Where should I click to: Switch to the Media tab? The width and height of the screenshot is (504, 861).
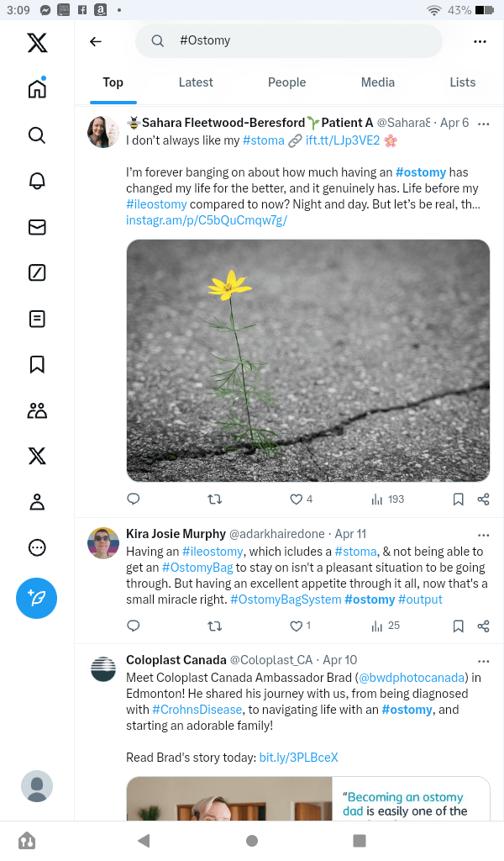[x=378, y=82]
